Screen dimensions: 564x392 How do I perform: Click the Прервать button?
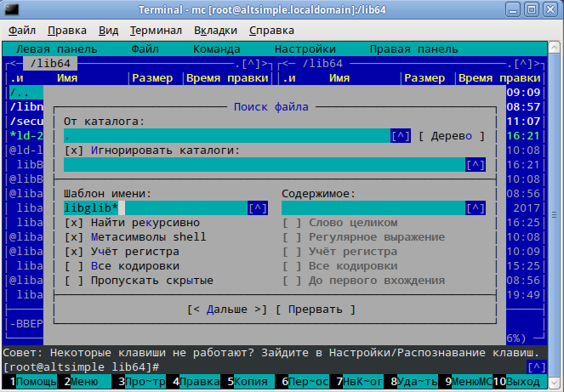316,310
